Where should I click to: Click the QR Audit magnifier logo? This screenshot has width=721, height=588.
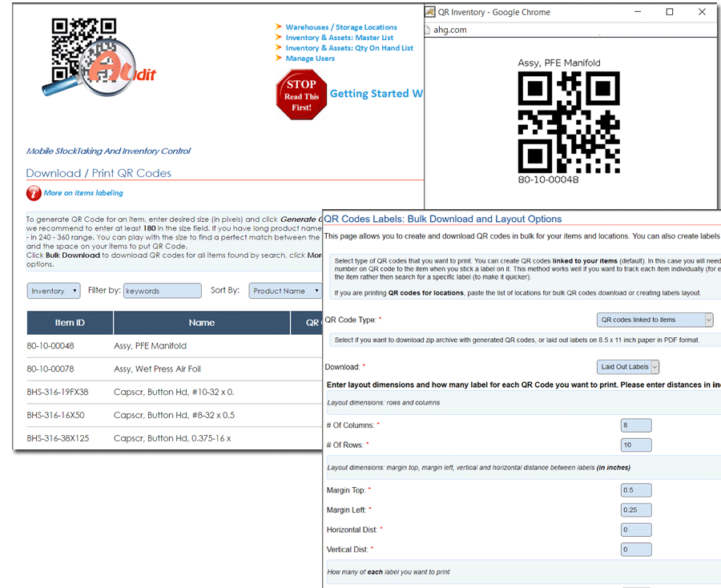tap(99, 58)
